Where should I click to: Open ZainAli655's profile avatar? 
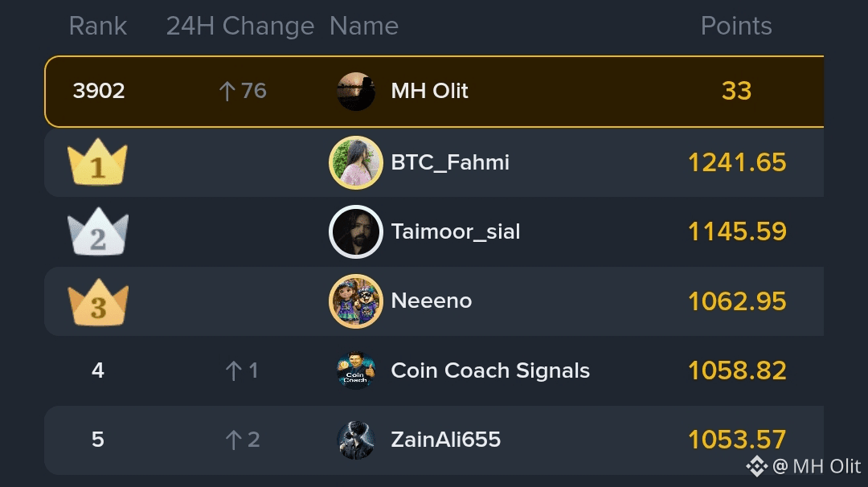click(x=356, y=440)
